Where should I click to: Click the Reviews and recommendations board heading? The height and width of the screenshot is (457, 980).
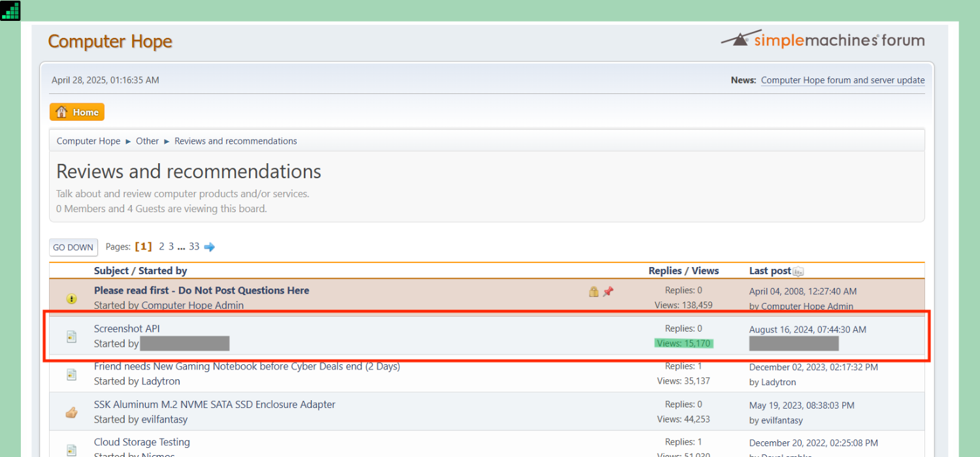tap(189, 172)
